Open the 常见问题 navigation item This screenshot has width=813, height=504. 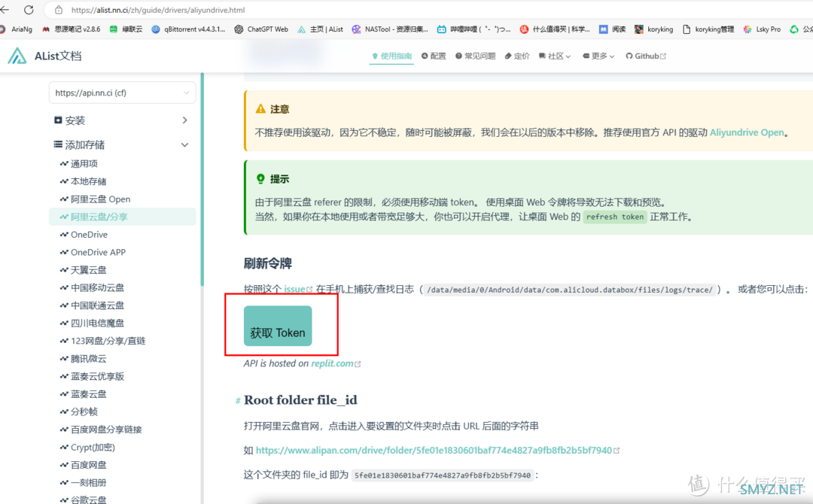coord(476,56)
